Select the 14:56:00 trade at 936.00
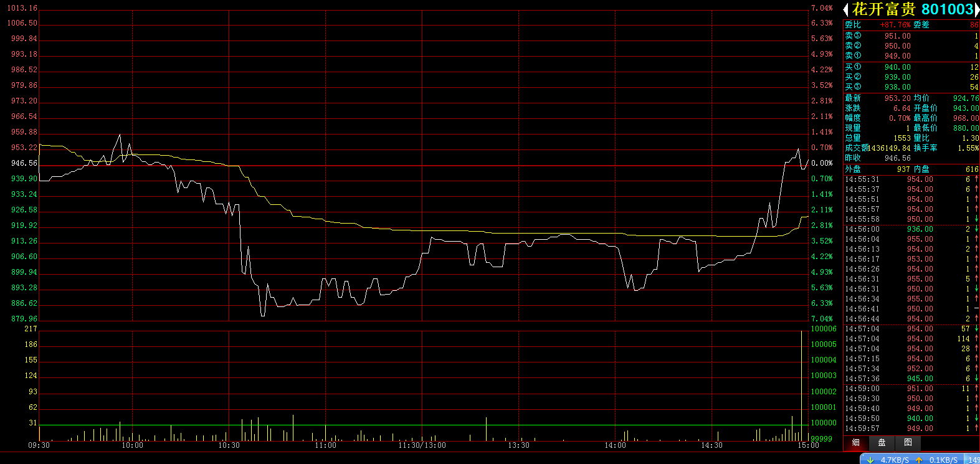 [x=911, y=229]
